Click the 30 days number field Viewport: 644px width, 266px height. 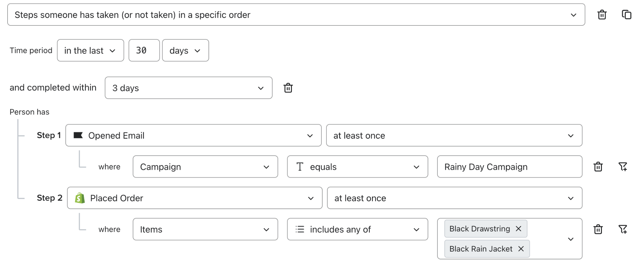(144, 51)
